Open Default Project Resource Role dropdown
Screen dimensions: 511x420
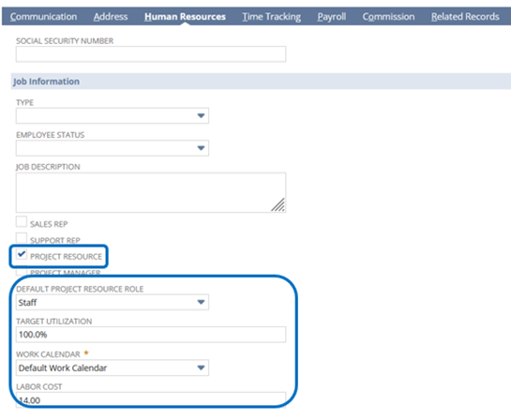point(113,303)
